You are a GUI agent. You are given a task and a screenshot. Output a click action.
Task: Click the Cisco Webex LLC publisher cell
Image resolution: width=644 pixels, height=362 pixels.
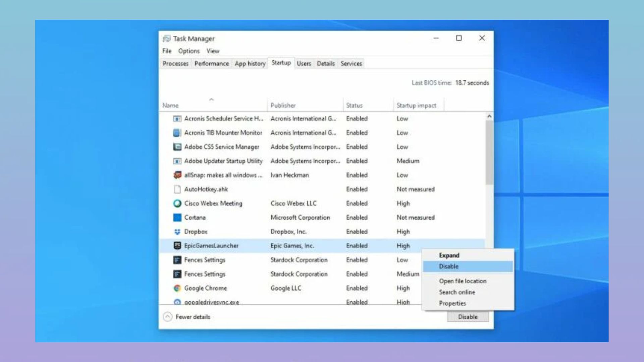tap(293, 203)
